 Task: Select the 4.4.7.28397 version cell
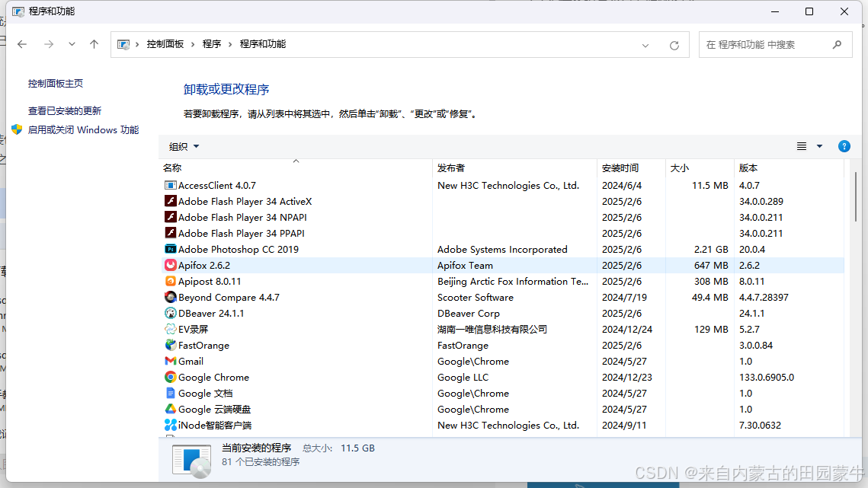[764, 297]
